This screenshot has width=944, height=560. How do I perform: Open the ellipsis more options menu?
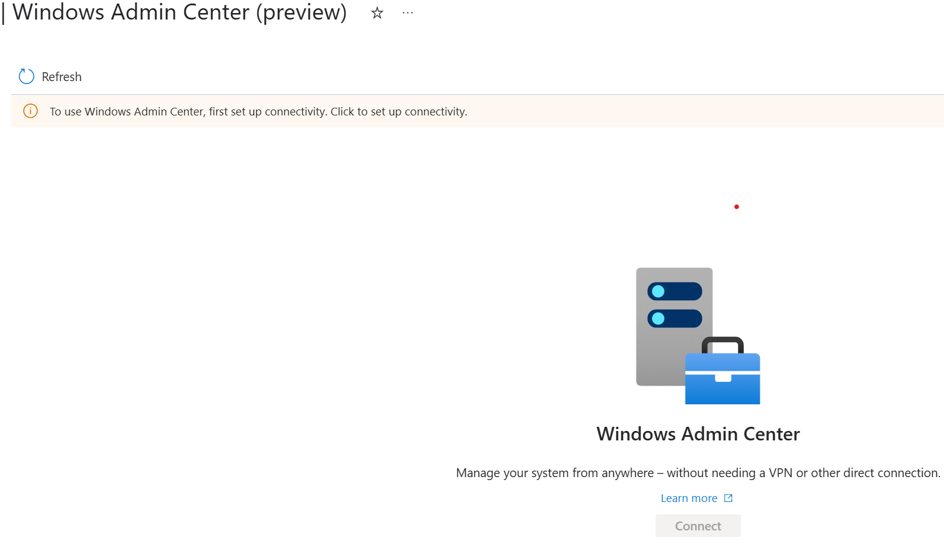407,12
